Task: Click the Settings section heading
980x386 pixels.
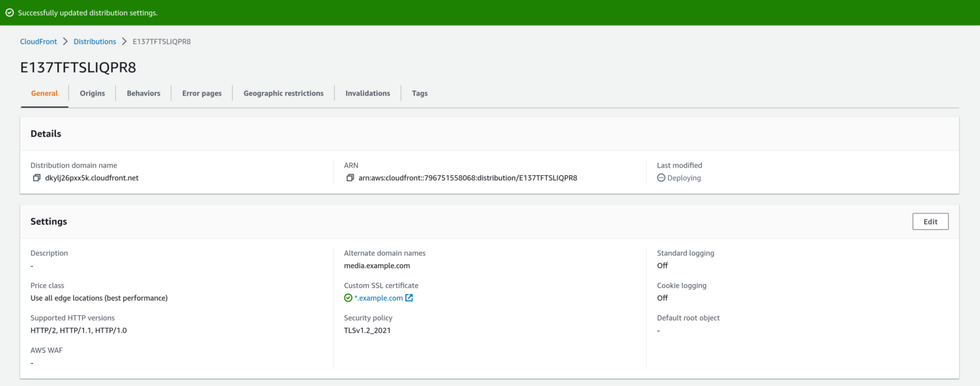Action: point(49,222)
